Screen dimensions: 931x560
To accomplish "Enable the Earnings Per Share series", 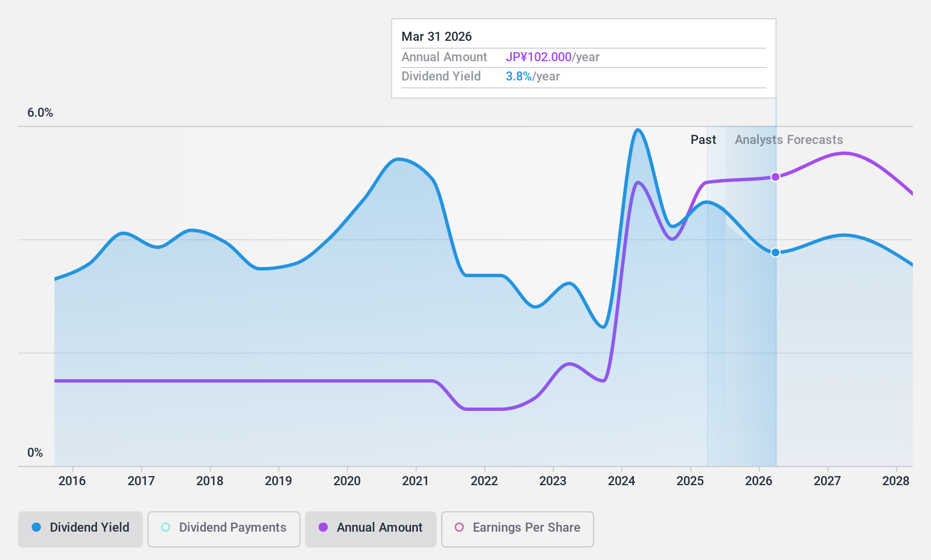I will tap(518, 529).
